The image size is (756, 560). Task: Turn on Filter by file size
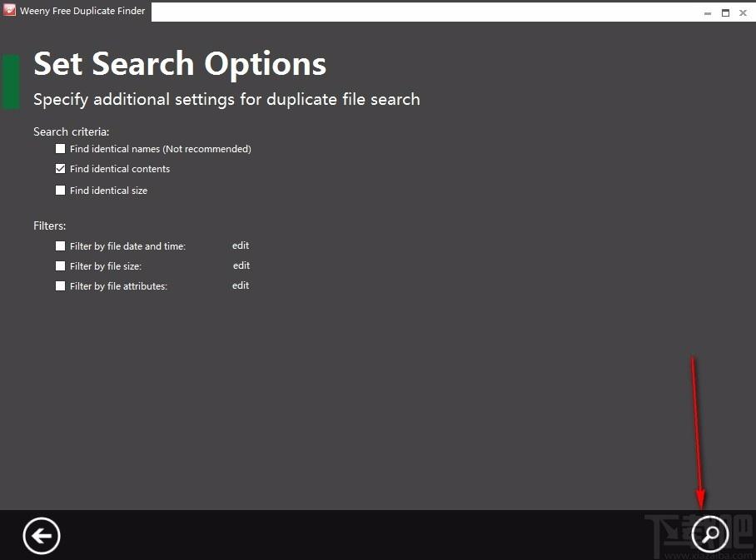click(x=60, y=266)
